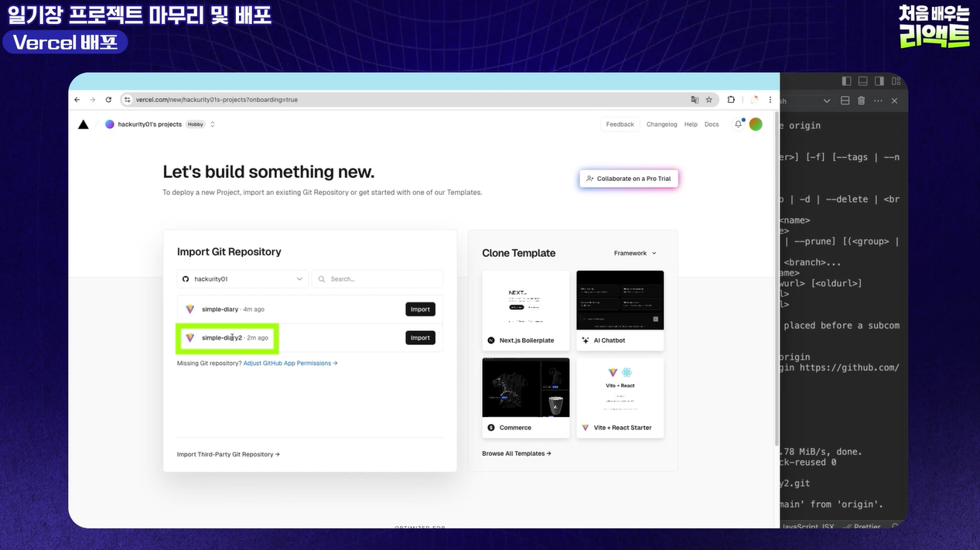Open terminal more actions ellipsis
The width and height of the screenshot is (980, 550).
click(878, 101)
